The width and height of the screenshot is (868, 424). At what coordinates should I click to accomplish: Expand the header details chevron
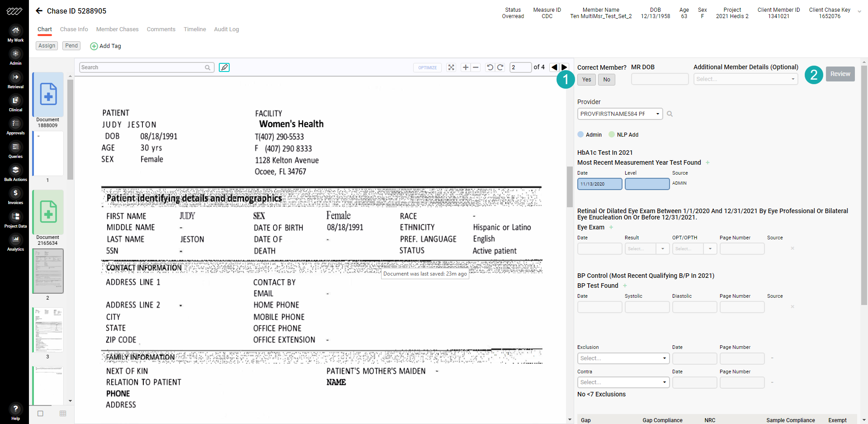point(859,12)
